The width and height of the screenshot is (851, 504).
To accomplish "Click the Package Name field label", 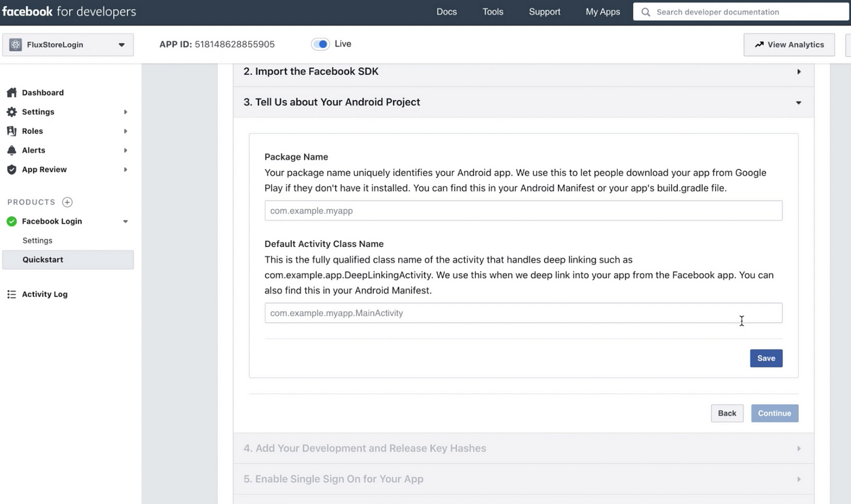I will (x=296, y=157).
